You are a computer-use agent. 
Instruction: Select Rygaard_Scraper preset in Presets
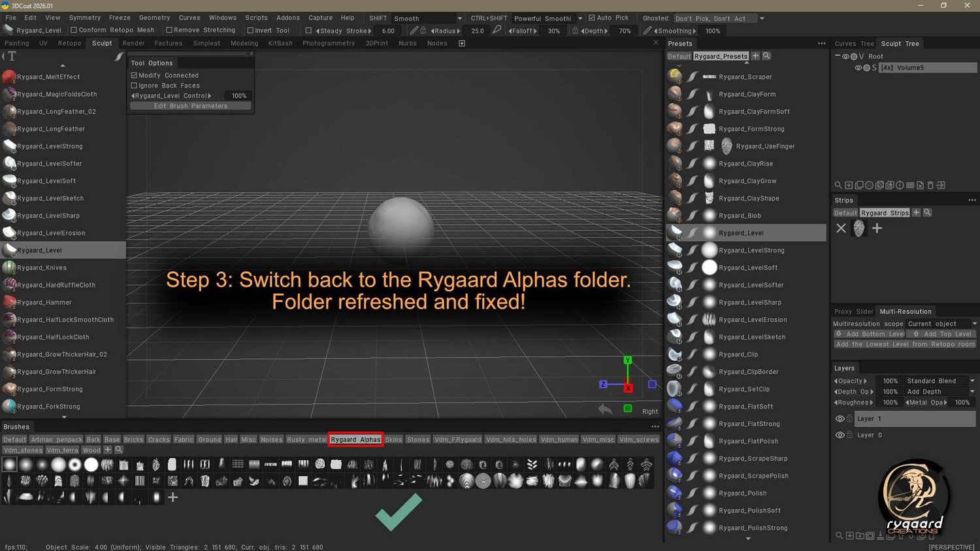[x=745, y=77]
